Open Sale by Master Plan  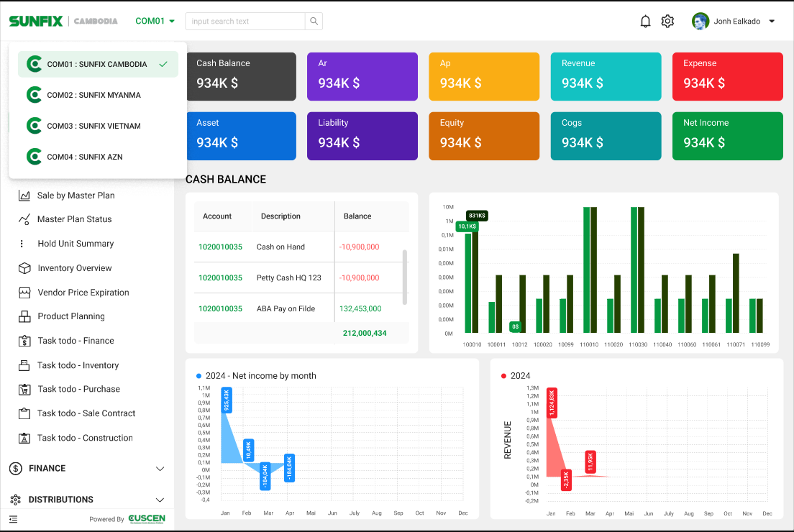76,196
